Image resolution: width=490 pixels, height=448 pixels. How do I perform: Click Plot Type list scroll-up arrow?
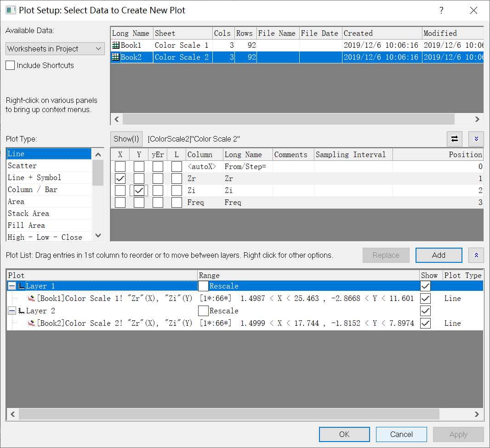(98, 154)
